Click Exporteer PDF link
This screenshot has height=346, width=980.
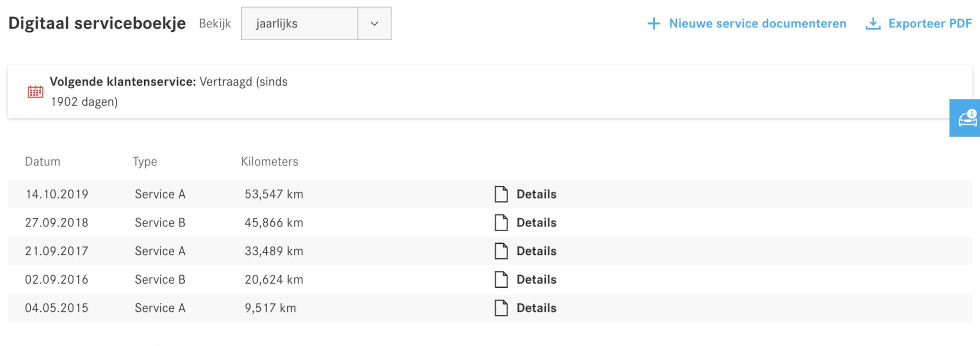coord(930,23)
